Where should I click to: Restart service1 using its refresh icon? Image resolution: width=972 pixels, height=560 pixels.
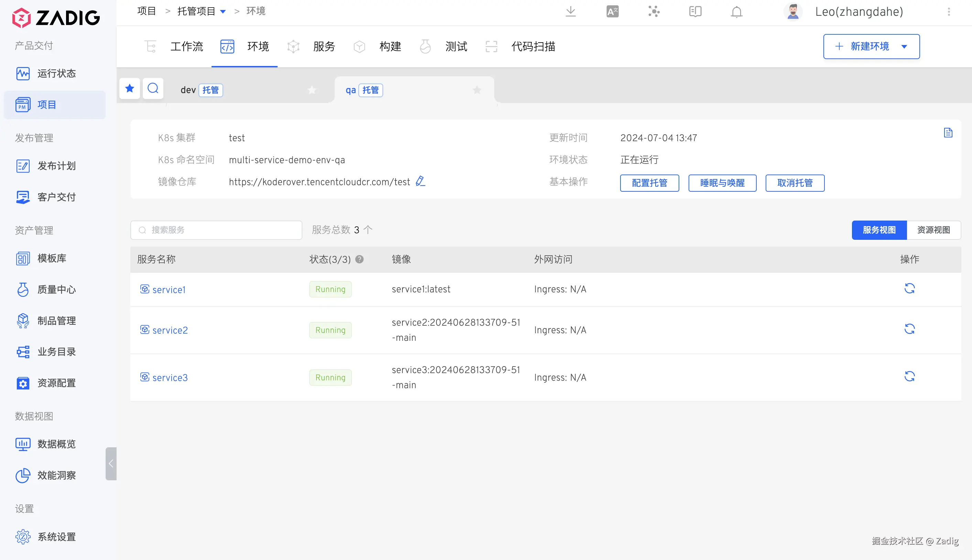tap(909, 289)
